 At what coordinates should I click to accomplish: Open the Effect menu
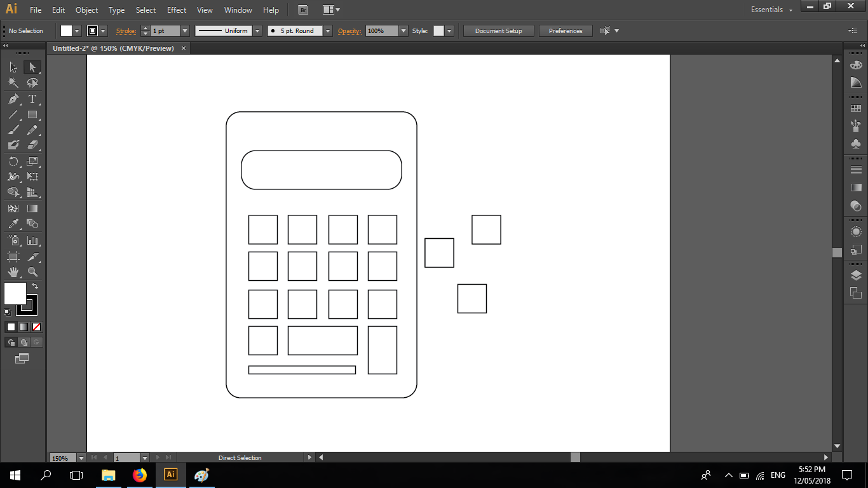click(177, 10)
